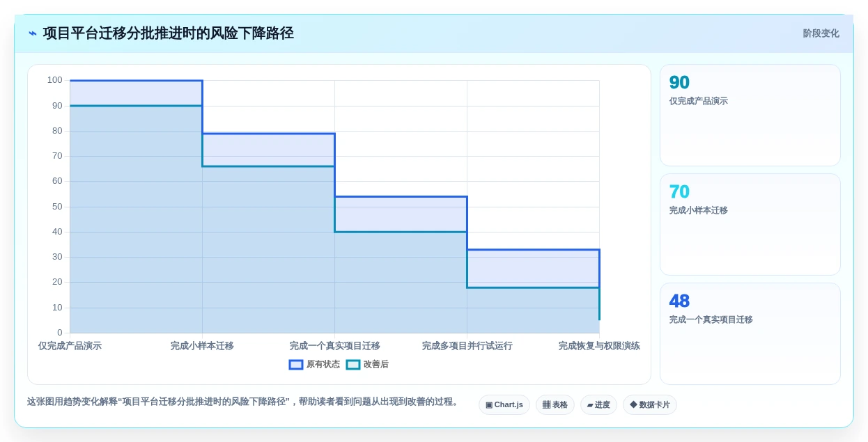This screenshot has width=868, height=442.
Task: Click the x-axis label 仅完成产品演示
Action: tap(70, 346)
